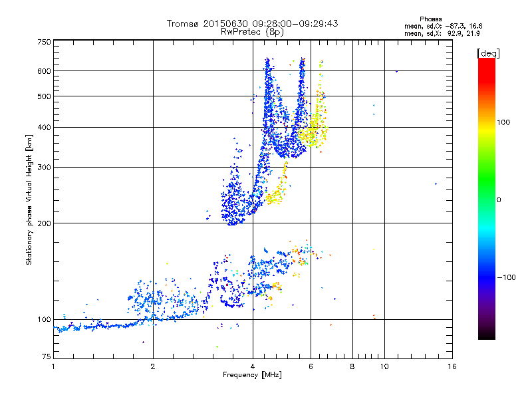The image size is (532, 399).
Task: Click the colorbar '-100' tick label
Action: pos(506,277)
